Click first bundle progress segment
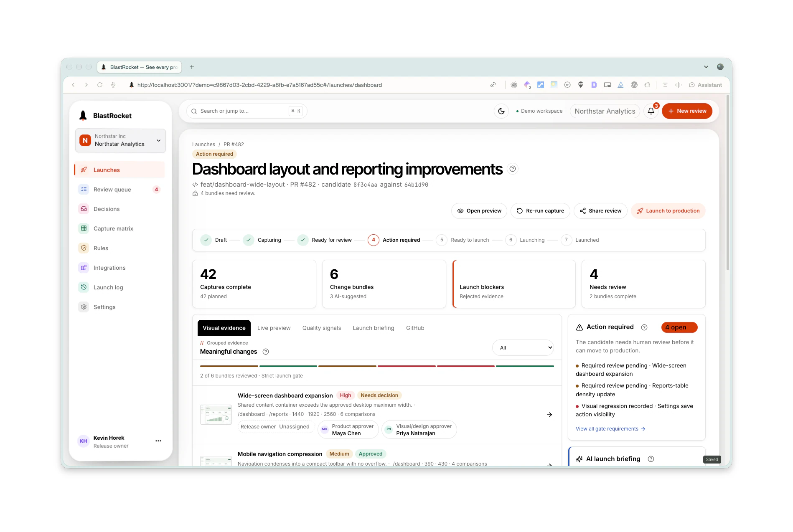 229,366
